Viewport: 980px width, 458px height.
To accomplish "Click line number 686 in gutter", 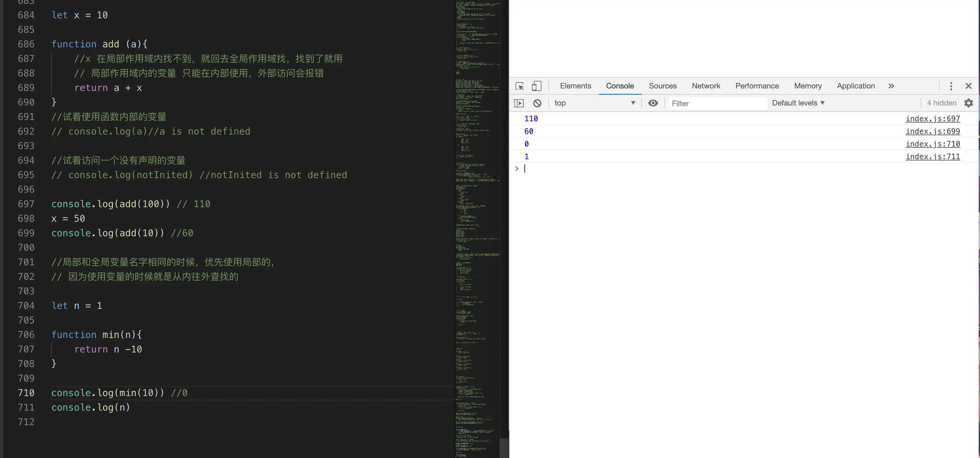I will pyautogui.click(x=26, y=44).
